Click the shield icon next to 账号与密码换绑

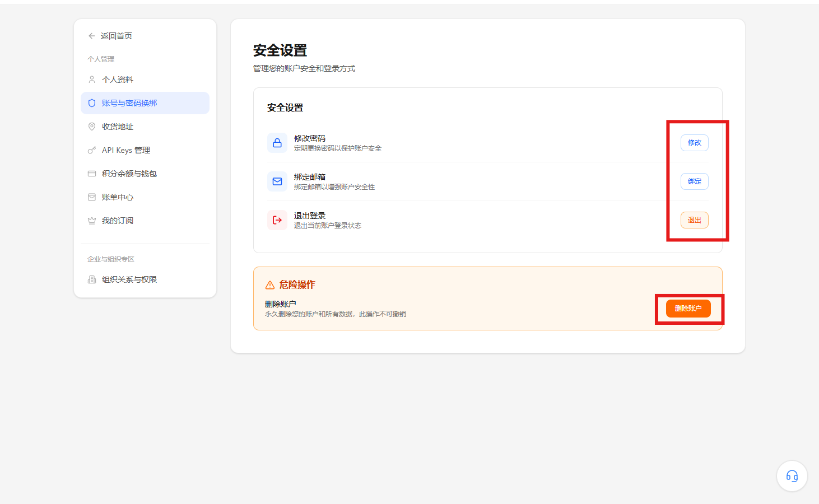click(x=92, y=103)
